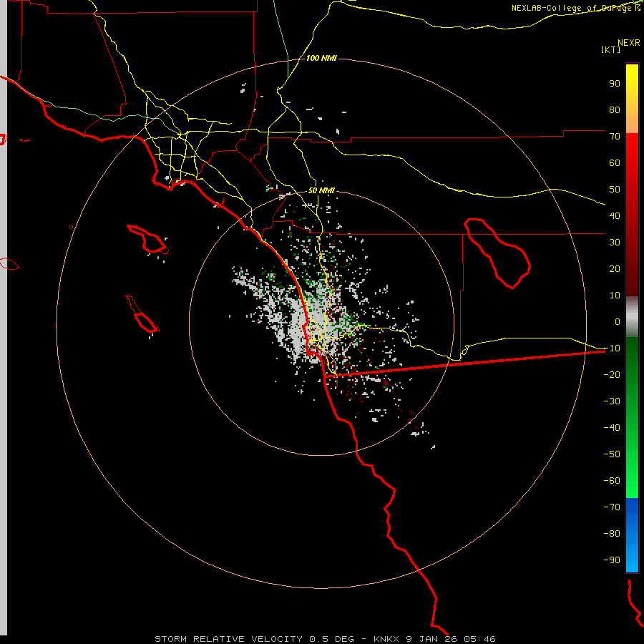Click the bright green segment of the color bar
Screen dimensions: 644x644
tap(632, 417)
